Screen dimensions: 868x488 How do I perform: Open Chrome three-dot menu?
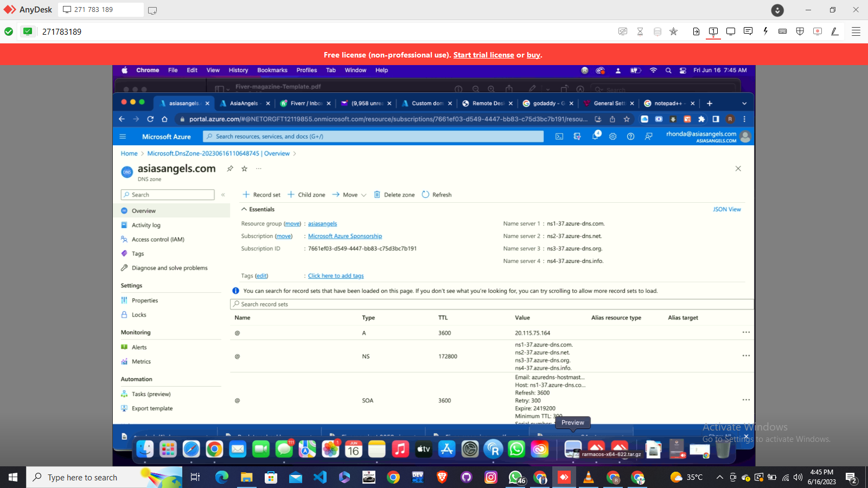pos(744,119)
